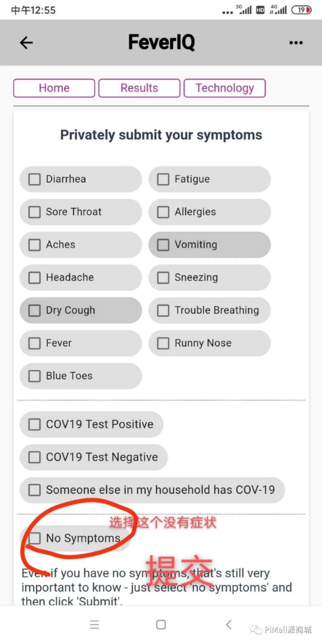The image size is (322, 644).
Task: Open the Results tab
Action: (x=139, y=88)
